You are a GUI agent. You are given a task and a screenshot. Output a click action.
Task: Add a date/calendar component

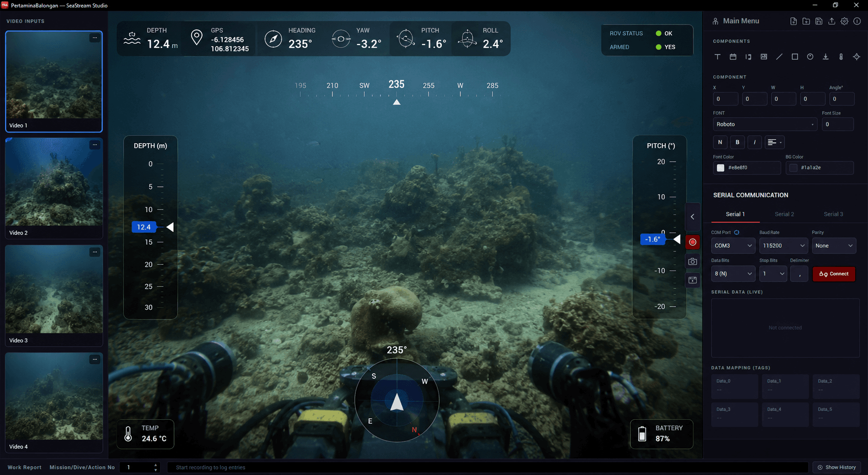[x=733, y=57]
